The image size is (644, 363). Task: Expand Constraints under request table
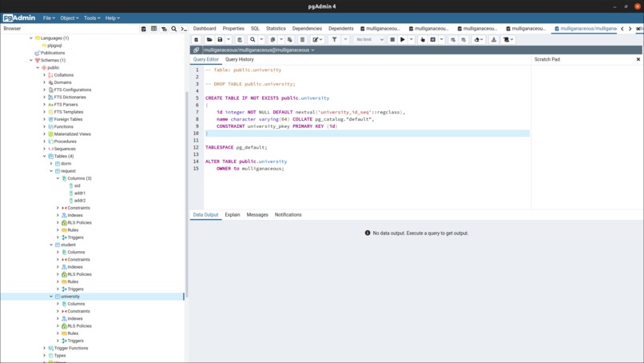(58, 208)
